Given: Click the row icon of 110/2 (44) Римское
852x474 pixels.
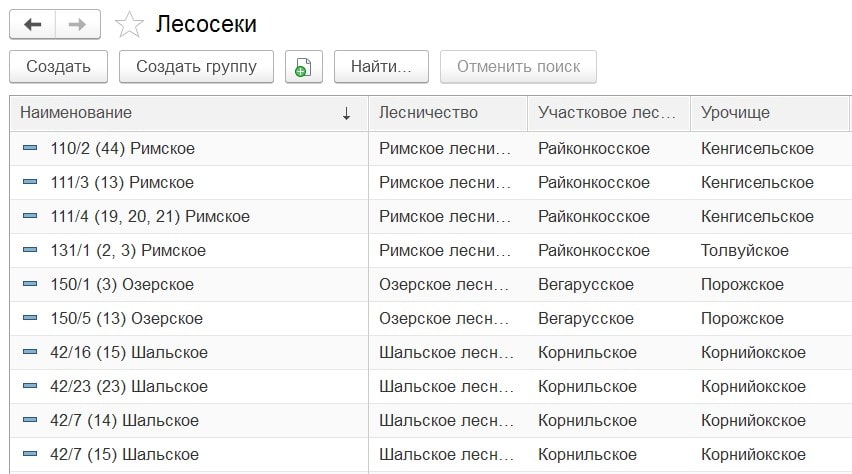Looking at the screenshot, I should pyautogui.click(x=30, y=148).
